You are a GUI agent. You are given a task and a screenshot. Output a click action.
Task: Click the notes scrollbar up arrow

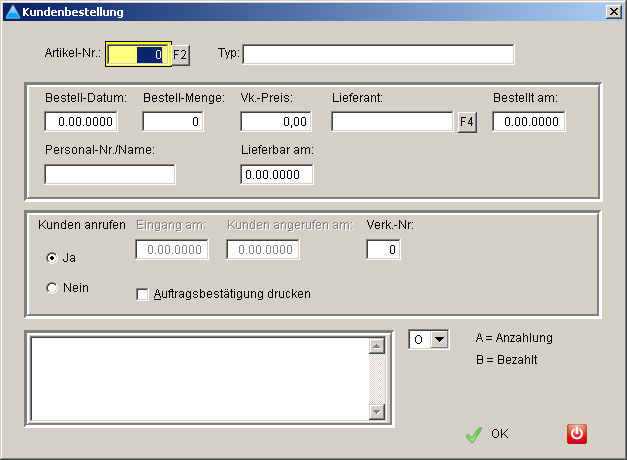tap(377, 346)
